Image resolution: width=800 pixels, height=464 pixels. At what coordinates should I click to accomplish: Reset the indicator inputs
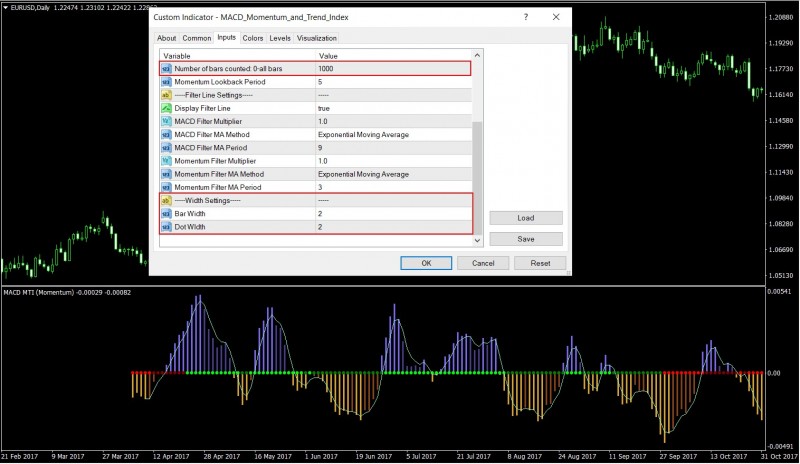coord(540,263)
